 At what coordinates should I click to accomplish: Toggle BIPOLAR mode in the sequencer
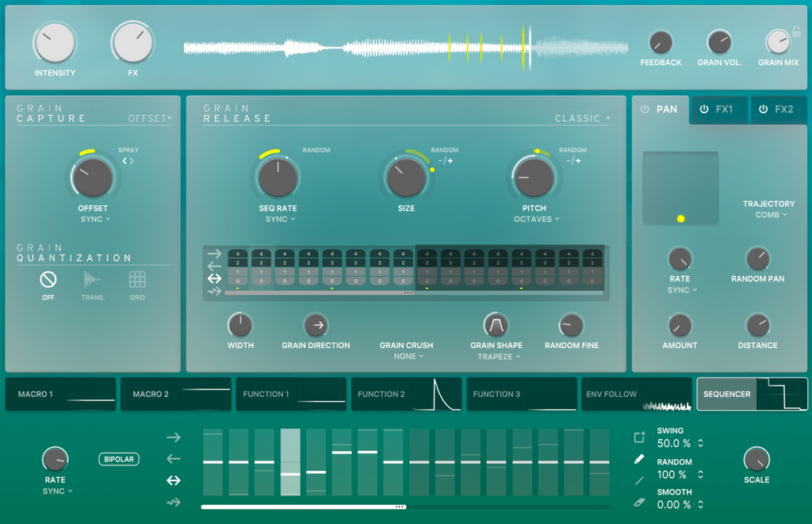(x=118, y=459)
